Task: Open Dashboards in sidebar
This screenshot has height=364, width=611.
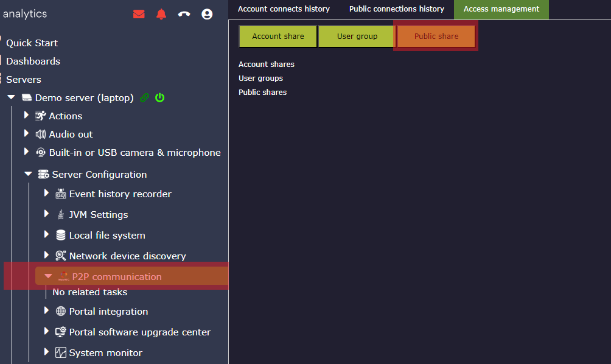Action: (33, 61)
